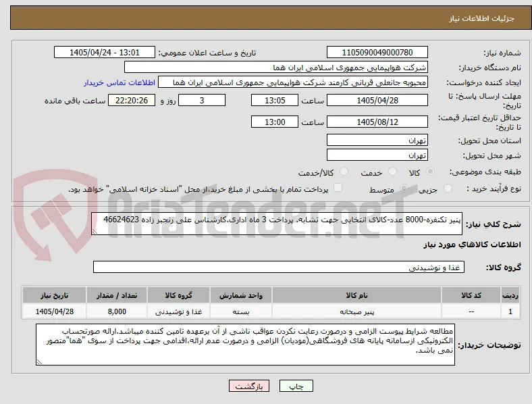Click the goods group field غذا و نوشیدنی
532x404 pixels.
[279, 267]
